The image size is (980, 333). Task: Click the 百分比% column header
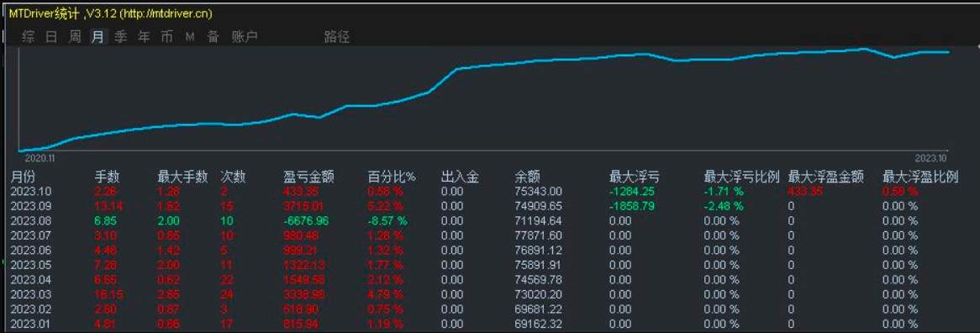point(392,177)
